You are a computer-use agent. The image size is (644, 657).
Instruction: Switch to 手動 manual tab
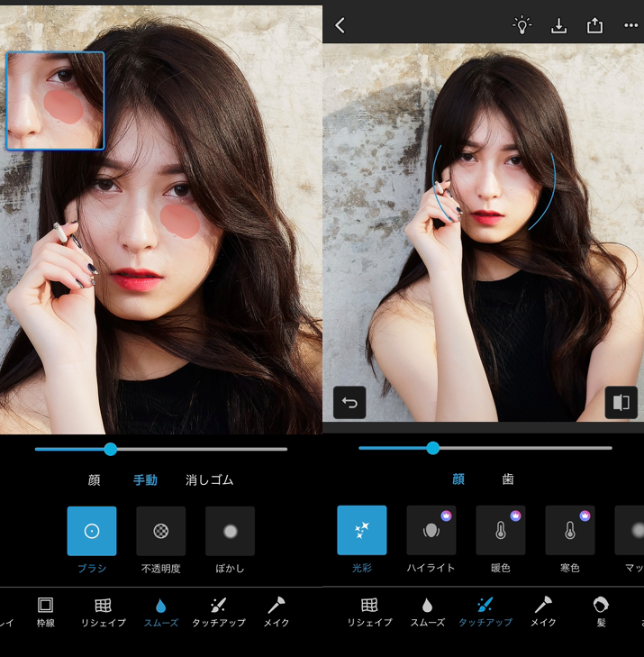coord(145,479)
